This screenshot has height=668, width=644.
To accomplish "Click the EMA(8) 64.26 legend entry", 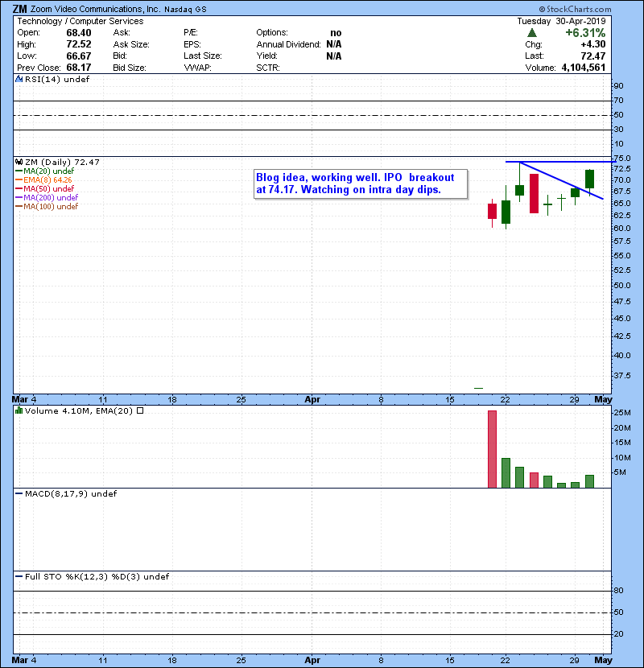I will [47, 180].
